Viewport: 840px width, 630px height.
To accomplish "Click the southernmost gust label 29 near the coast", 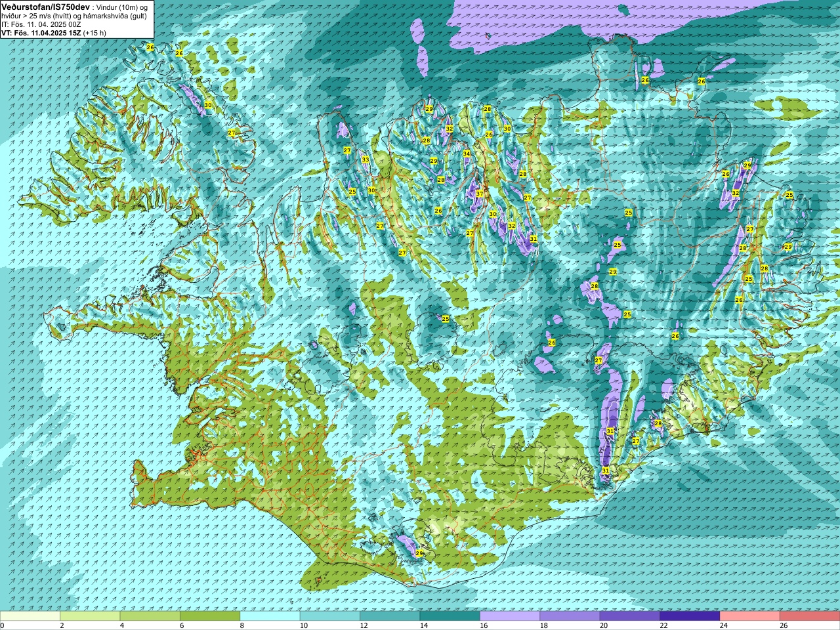I will (x=419, y=554).
